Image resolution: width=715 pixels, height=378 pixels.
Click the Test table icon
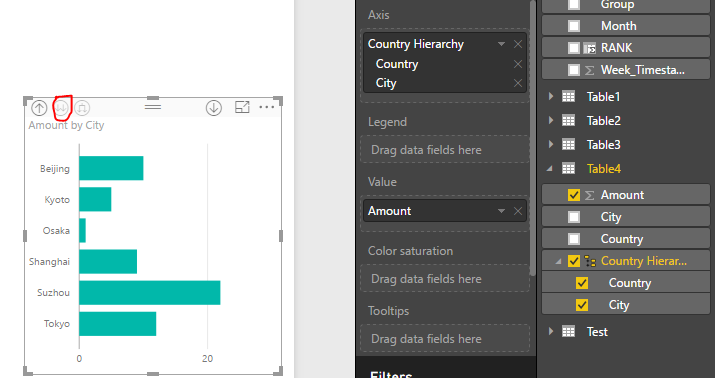[568, 331]
